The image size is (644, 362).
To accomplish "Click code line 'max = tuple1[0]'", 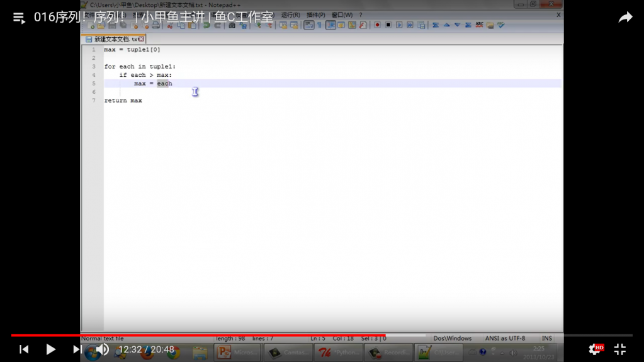I will pyautogui.click(x=132, y=50).
